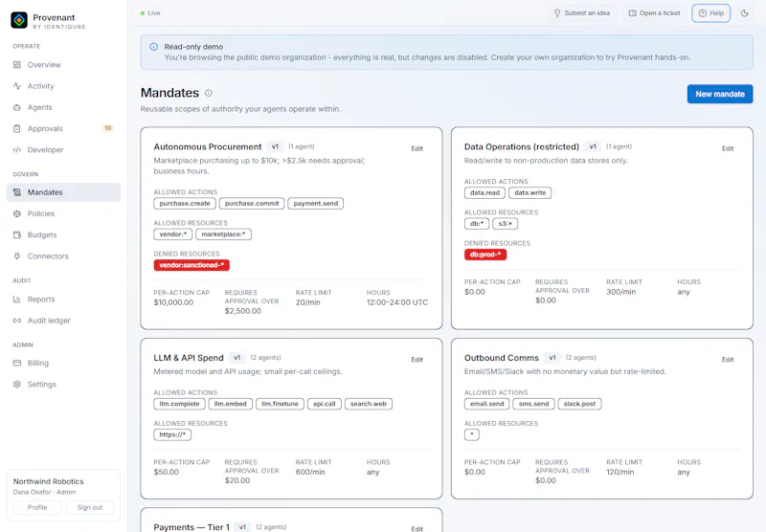Click the Approvals count badge 10

(x=108, y=128)
